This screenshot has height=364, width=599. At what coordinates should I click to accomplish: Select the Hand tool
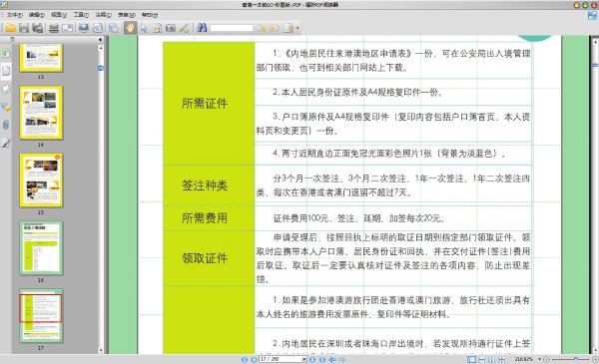(x=130, y=28)
